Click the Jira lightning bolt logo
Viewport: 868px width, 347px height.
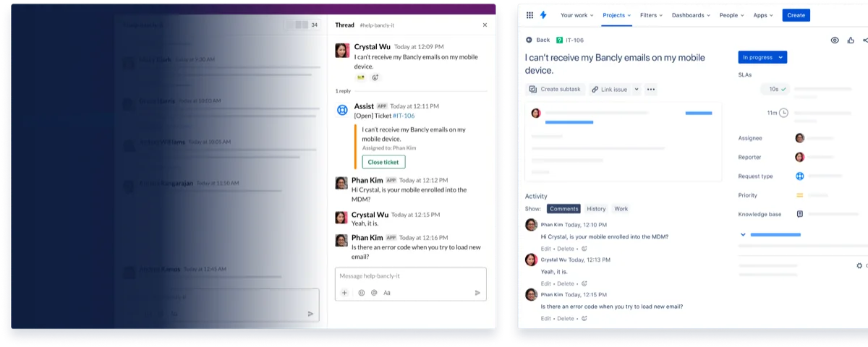click(x=543, y=15)
